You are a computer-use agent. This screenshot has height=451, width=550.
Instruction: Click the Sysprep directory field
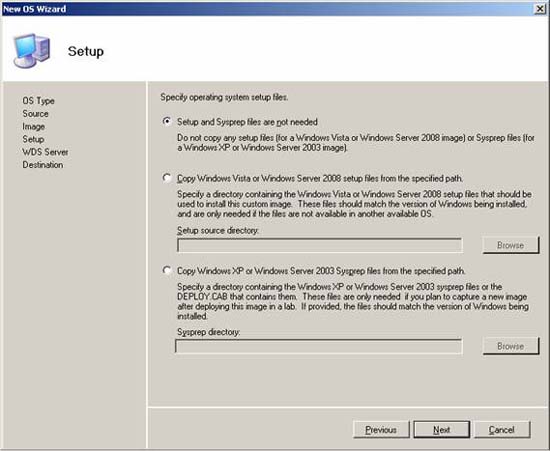(x=318, y=346)
